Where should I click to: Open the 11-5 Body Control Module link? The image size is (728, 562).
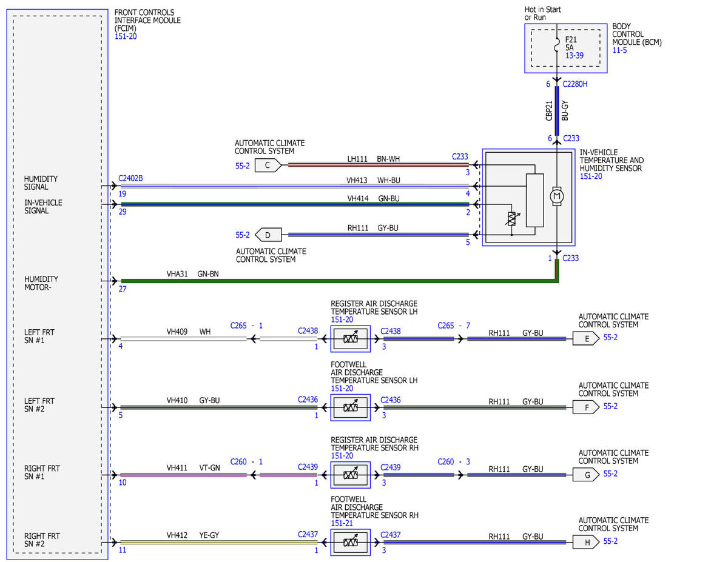[620, 51]
